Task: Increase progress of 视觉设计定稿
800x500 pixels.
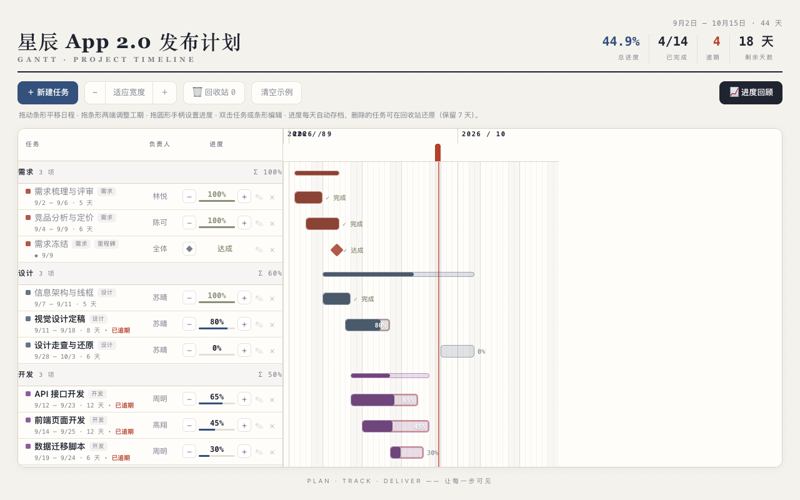Action: click(244, 324)
